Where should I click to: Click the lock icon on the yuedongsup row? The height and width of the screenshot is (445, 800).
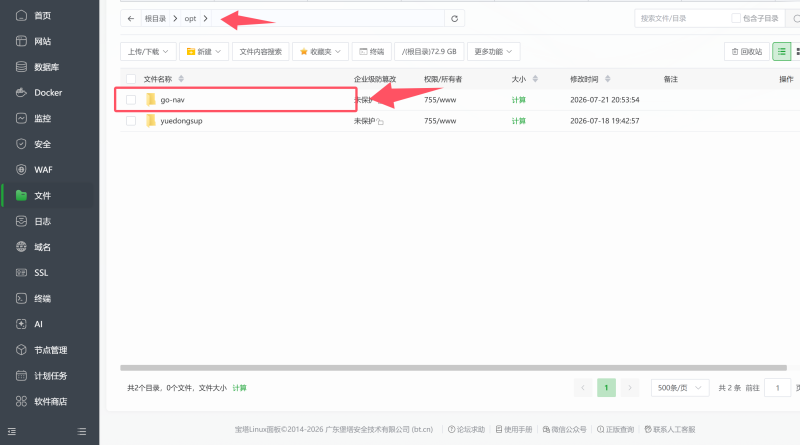[380, 121]
